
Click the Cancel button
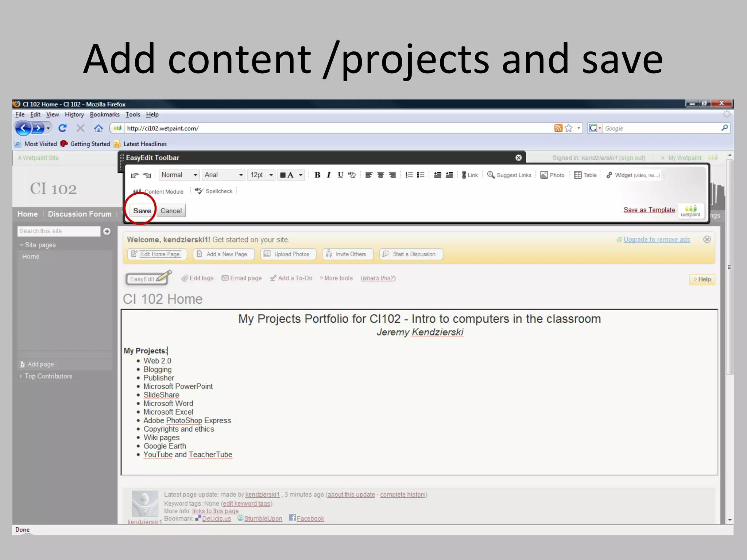pos(171,210)
